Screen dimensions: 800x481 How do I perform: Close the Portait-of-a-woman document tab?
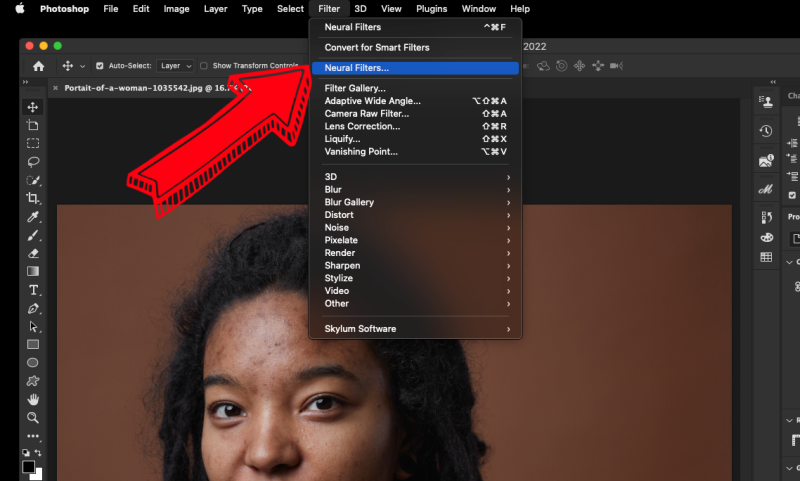point(56,88)
